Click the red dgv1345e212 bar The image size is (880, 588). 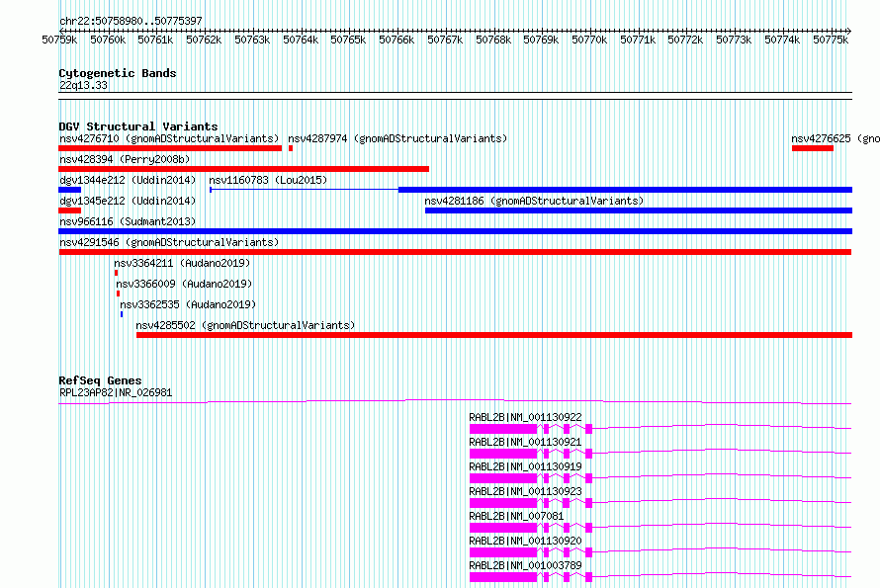tap(69, 210)
